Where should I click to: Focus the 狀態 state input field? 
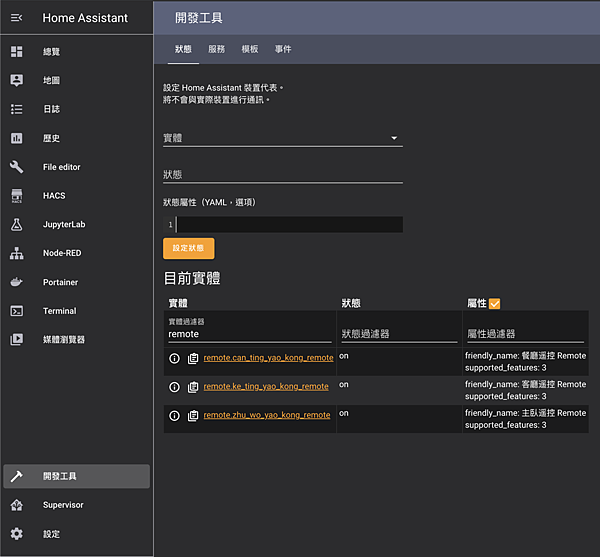coord(283,175)
